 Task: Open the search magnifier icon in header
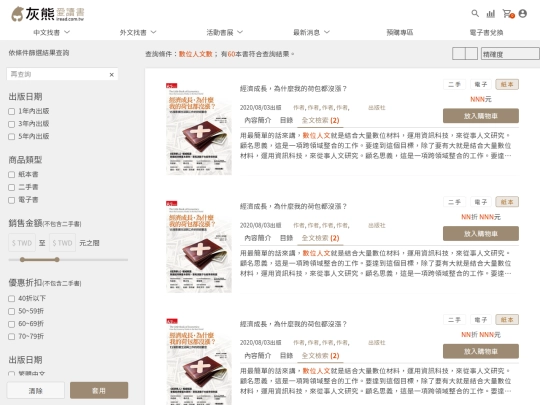tap(475, 13)
